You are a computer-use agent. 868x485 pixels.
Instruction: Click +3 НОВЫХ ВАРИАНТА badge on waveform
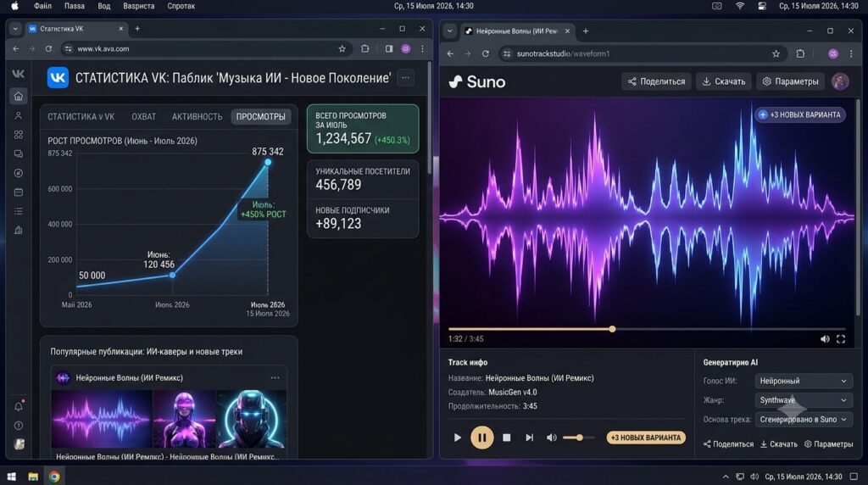(x=800, y=114)
